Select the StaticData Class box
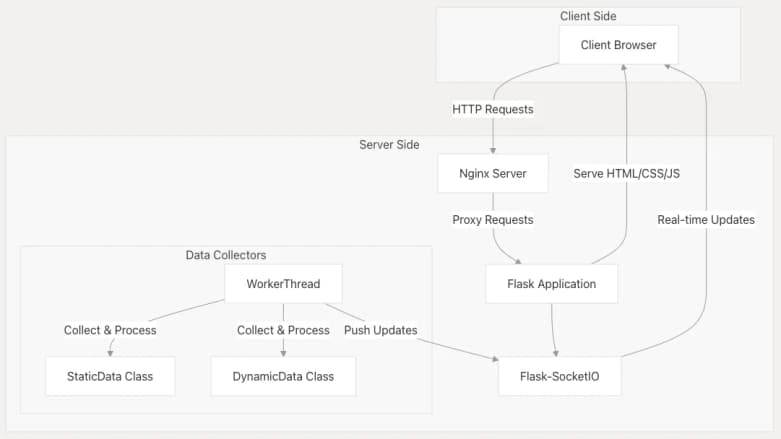Image resolution: width=781 pixels, height=439 pixels. pos(110,376)
